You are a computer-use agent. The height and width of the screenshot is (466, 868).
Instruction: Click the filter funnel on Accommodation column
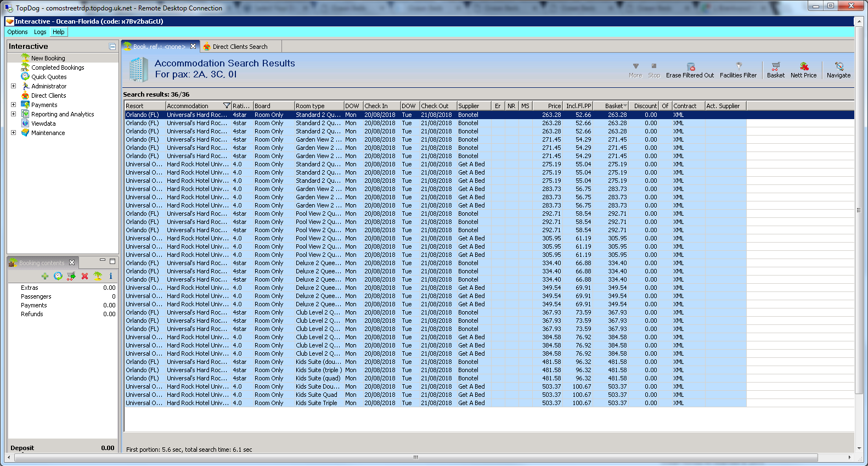click(227, 106)
